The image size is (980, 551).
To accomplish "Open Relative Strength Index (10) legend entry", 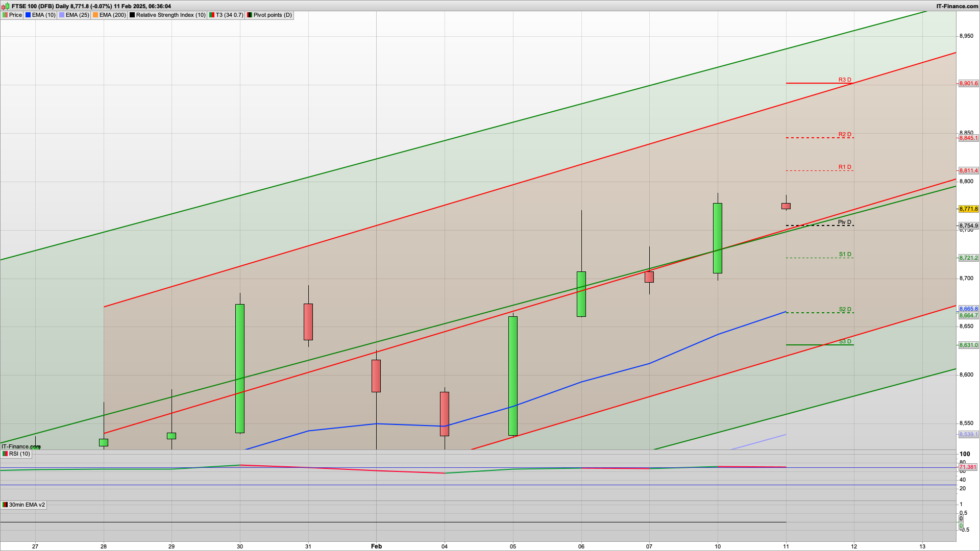I will click(x=167, y=15).
